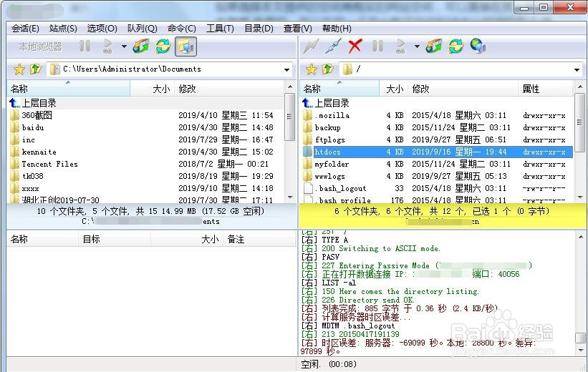Click the remote transfer queue icon
This screenshot has width=588, height=372.
[434, 46]
